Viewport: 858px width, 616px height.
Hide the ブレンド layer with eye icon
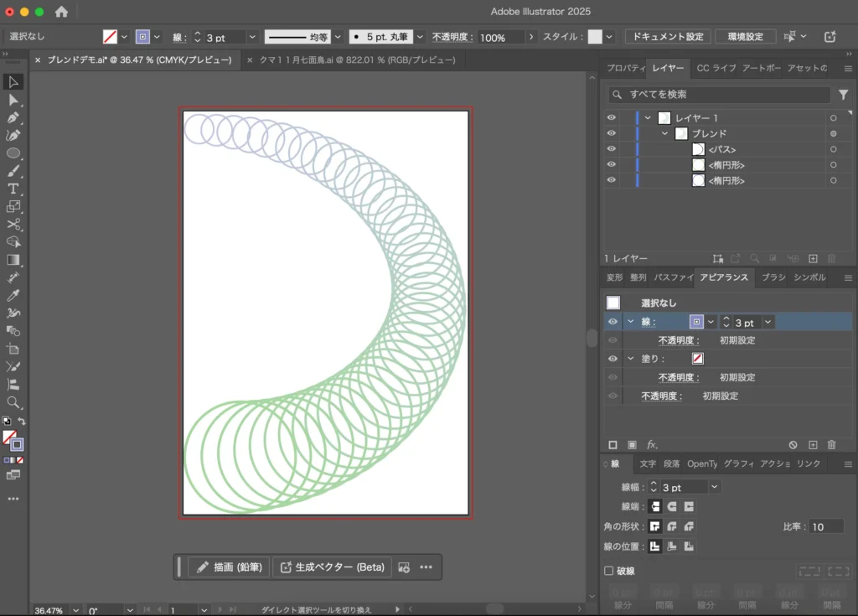[x=611, y=133]
